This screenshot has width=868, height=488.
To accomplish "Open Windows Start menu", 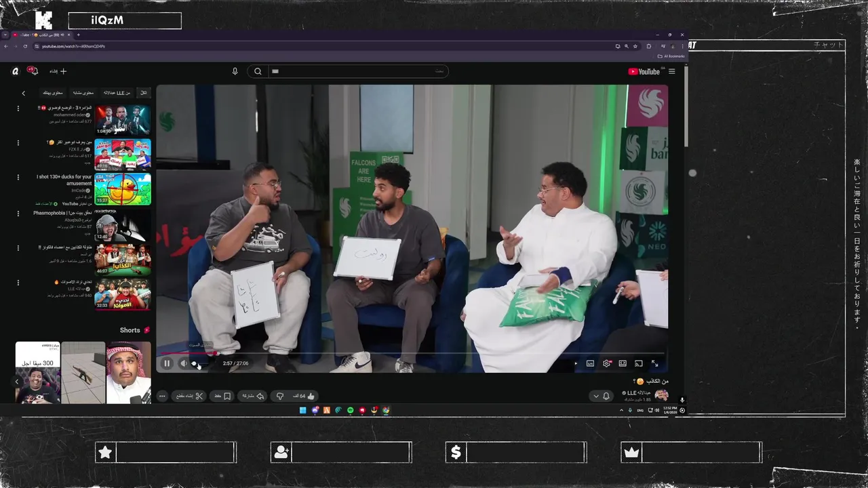I will (x=303, y=410).
